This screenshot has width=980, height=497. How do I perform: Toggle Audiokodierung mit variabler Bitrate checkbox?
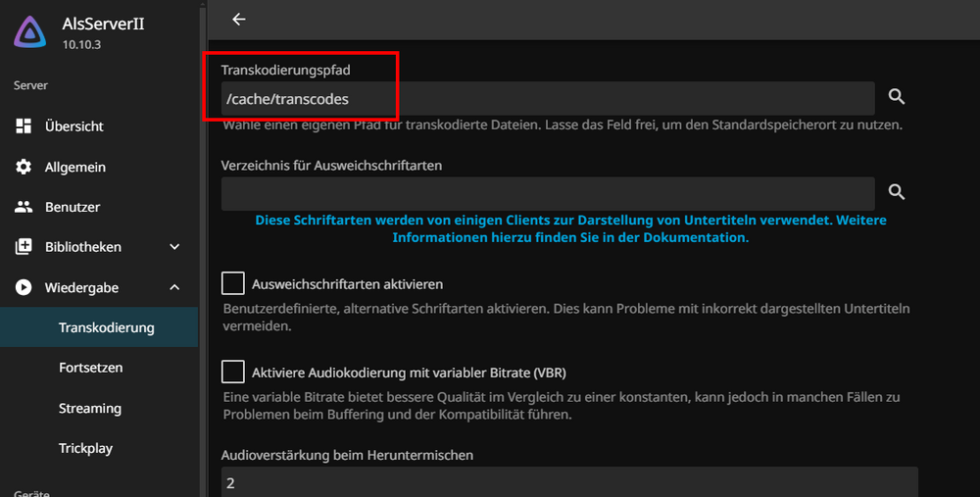(232, 372)
